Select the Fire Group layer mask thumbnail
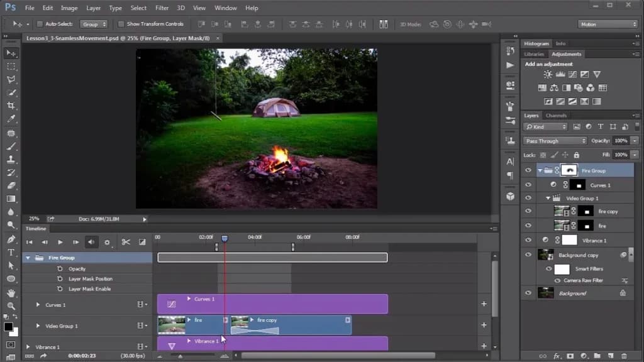 pos(569,170)
